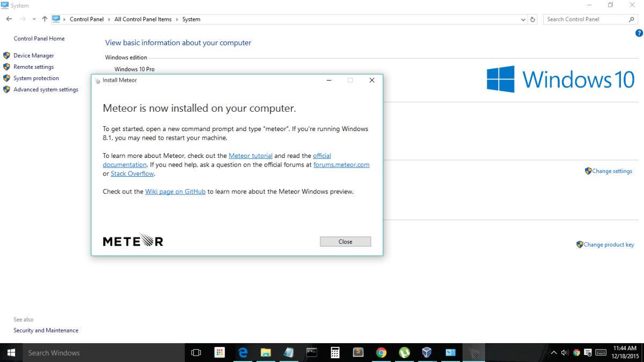Click the Chrome notification tray icon

click(576, 353)
